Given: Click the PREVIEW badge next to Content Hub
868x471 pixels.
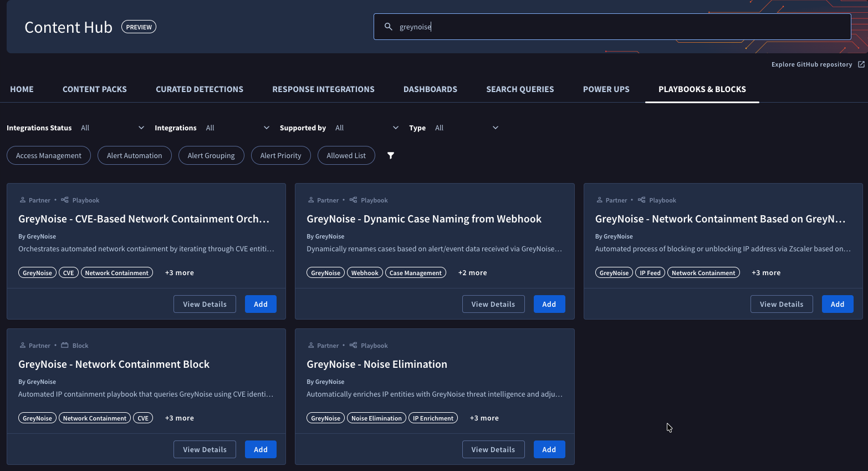Looking at the screenshot, I should click(x=139, y=27).
